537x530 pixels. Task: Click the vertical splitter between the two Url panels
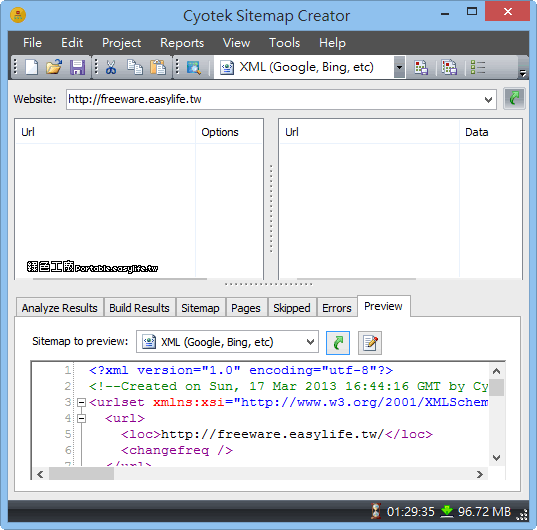pos(271,209)
